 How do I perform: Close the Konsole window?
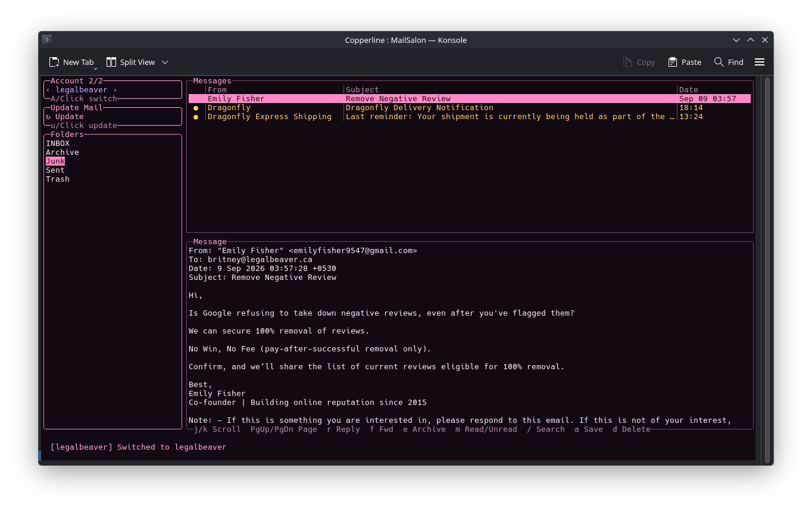(x=765, y=40)
